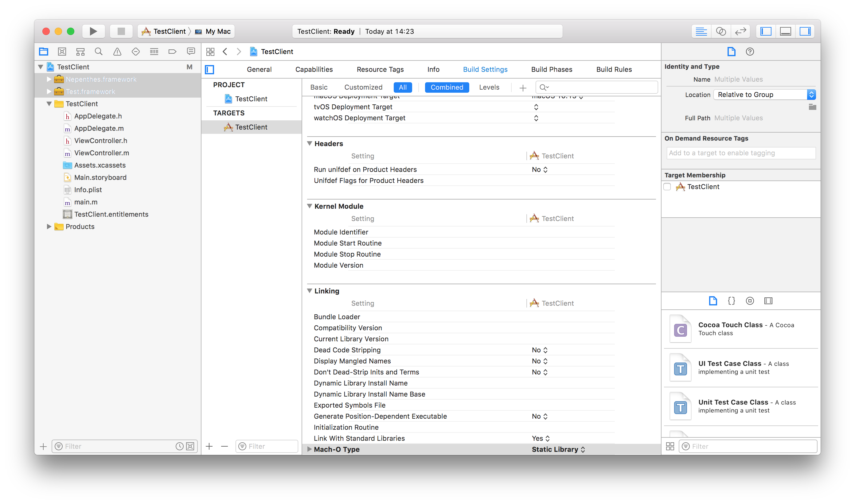Show the source control navigator
Viewport: 855px width, 504px height.
62,52
